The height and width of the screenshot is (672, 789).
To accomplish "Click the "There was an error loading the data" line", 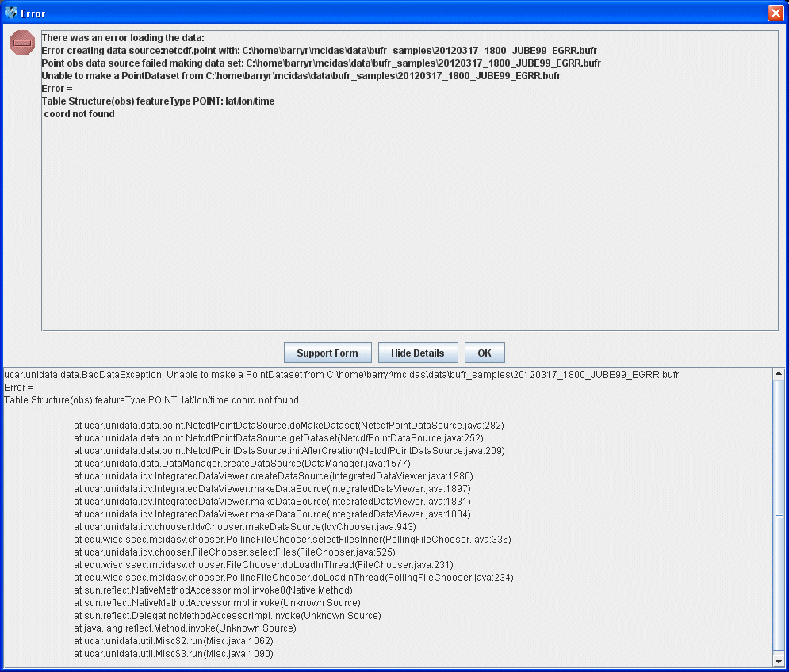I will coord(123,38).
